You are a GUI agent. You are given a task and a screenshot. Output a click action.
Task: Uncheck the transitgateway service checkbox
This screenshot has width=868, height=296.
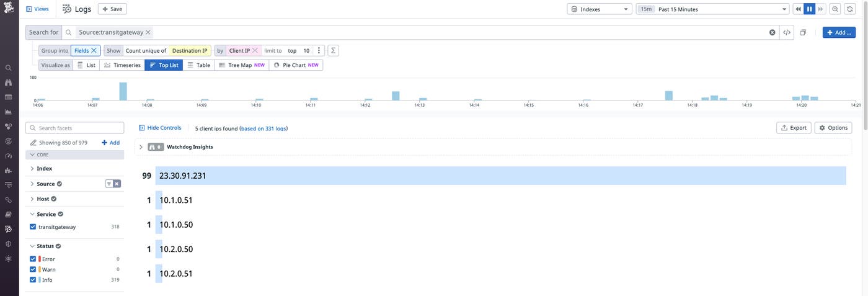pyautogui.click(x=33, y=227)
